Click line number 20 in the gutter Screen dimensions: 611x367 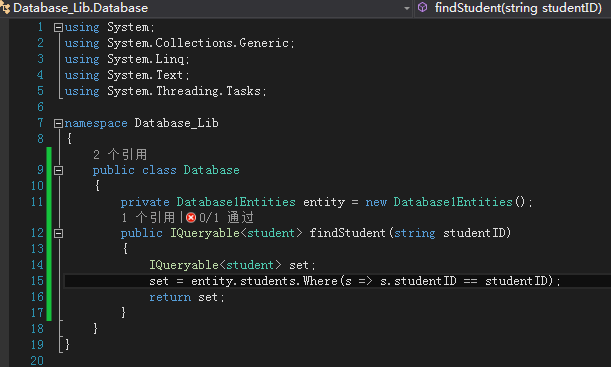[x=37, y=361]
